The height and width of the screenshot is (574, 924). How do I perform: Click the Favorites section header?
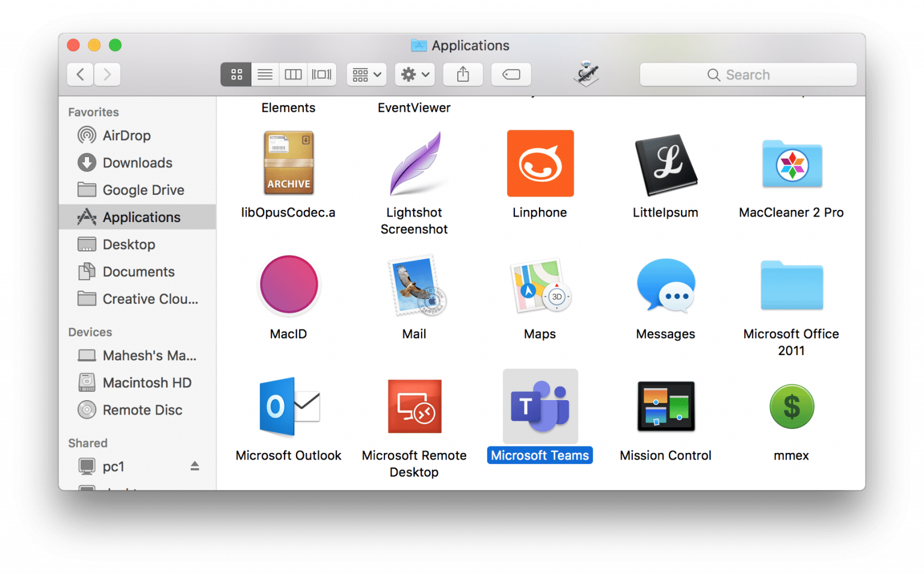[x=93, y=112]
